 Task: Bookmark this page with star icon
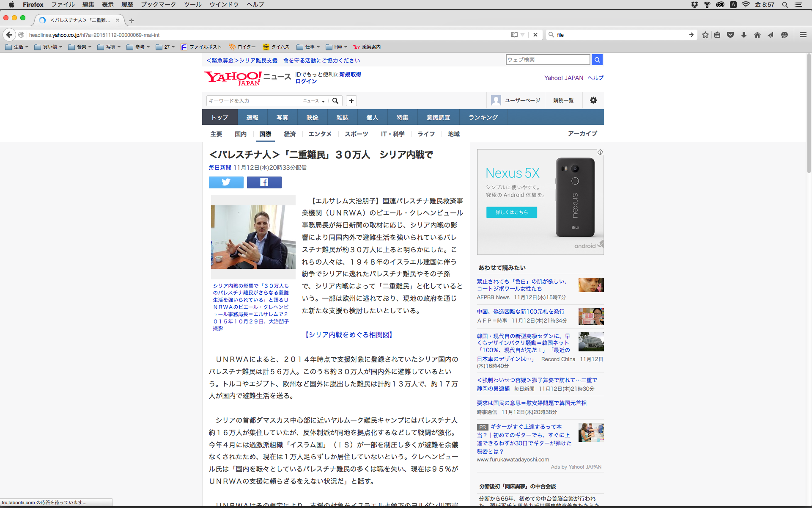(705, 35)
